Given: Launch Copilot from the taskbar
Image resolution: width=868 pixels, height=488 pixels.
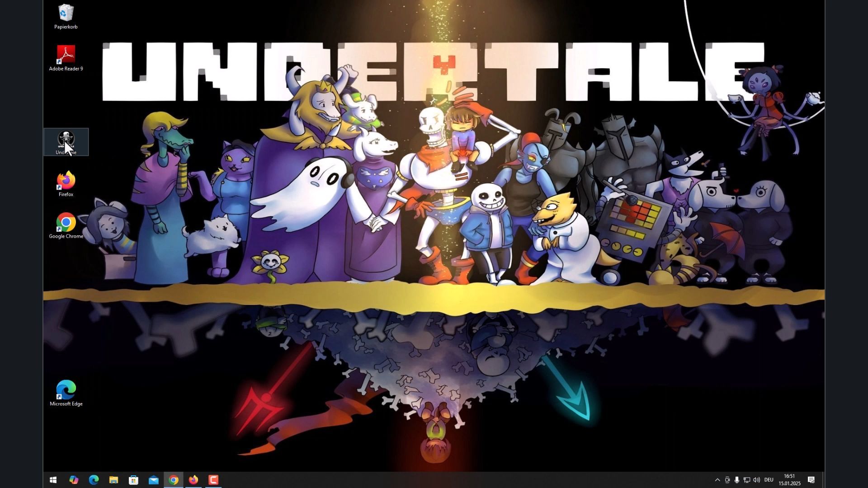Looking at the screenshot, I should [74, 480].
